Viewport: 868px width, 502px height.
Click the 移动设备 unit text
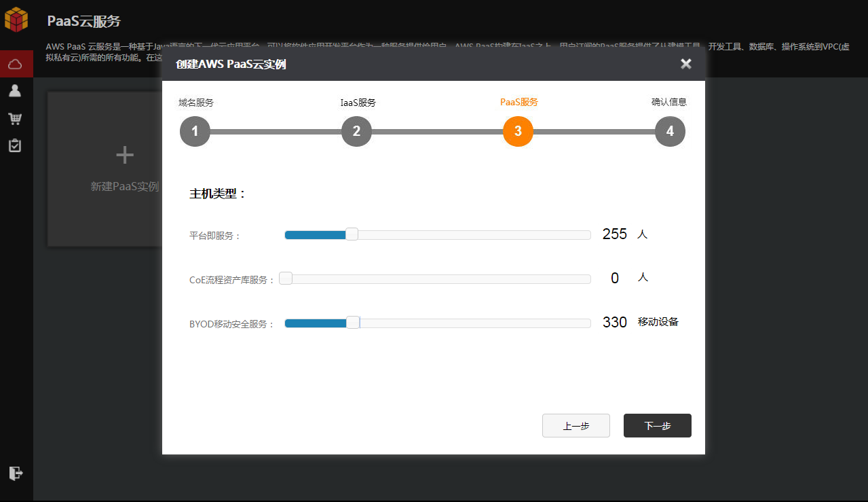(x=658, y=321)
